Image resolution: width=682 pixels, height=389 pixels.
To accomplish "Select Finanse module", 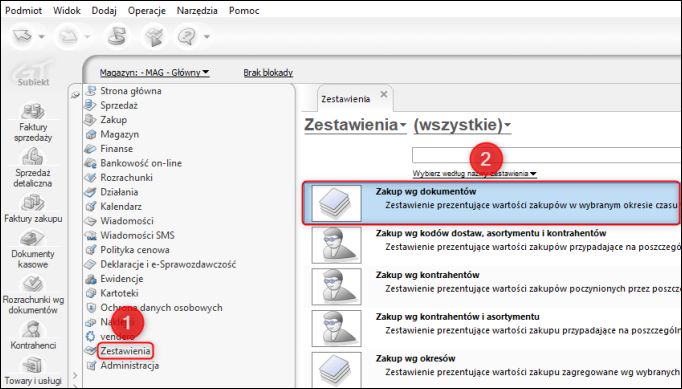I will click(x=116, y=148).
